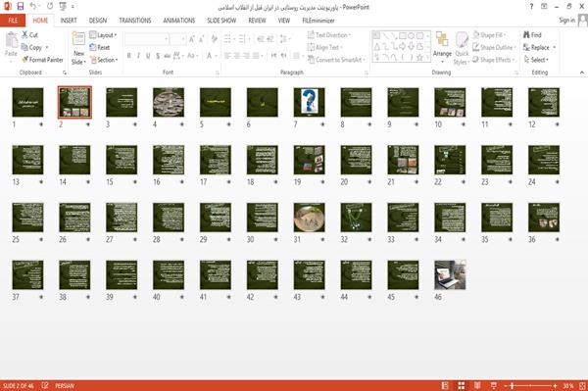Expand the Text Direction menu
Image resolution: width=588 pixels, height=391 pixels.
click(x=329, y=35)
